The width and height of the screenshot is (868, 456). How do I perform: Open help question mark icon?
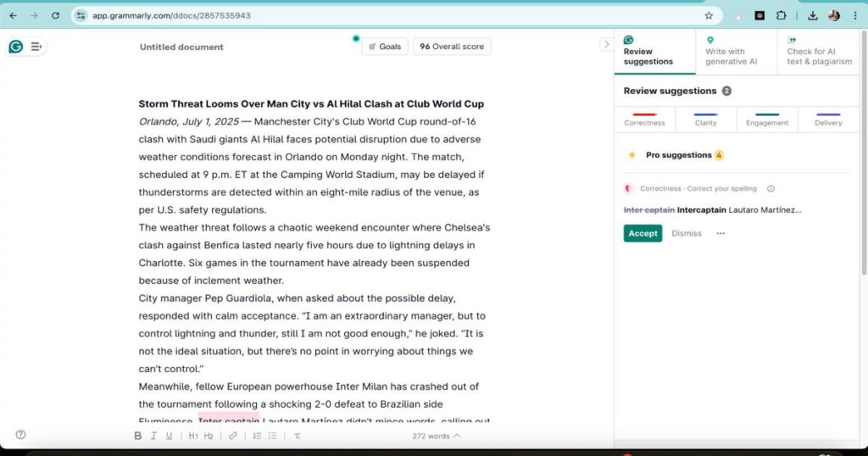(20, 435)
